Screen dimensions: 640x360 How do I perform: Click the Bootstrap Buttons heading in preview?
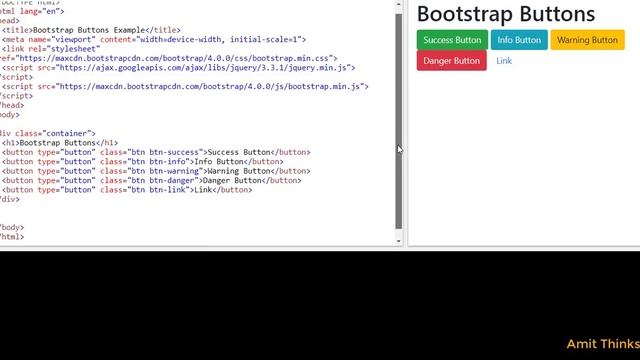click(x=506, y=14)
